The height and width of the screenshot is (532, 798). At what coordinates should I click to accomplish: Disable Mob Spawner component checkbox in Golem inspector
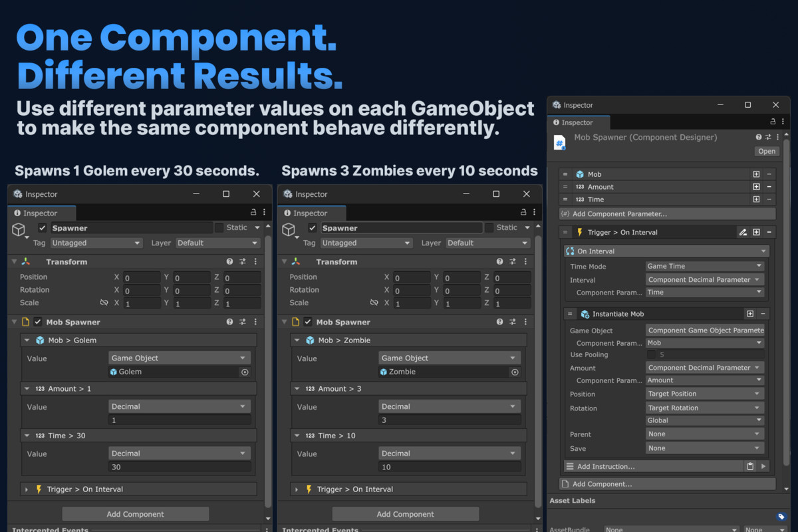[38, 322]
